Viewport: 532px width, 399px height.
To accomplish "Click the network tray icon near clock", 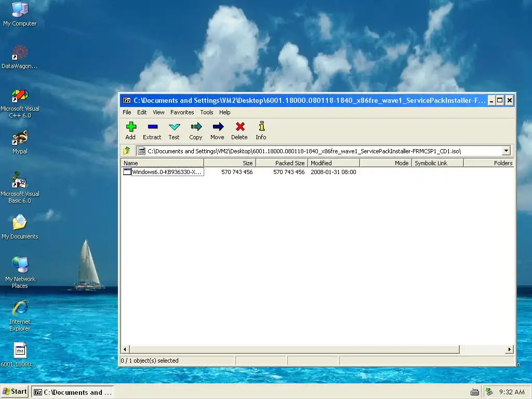I will [489, 392].
